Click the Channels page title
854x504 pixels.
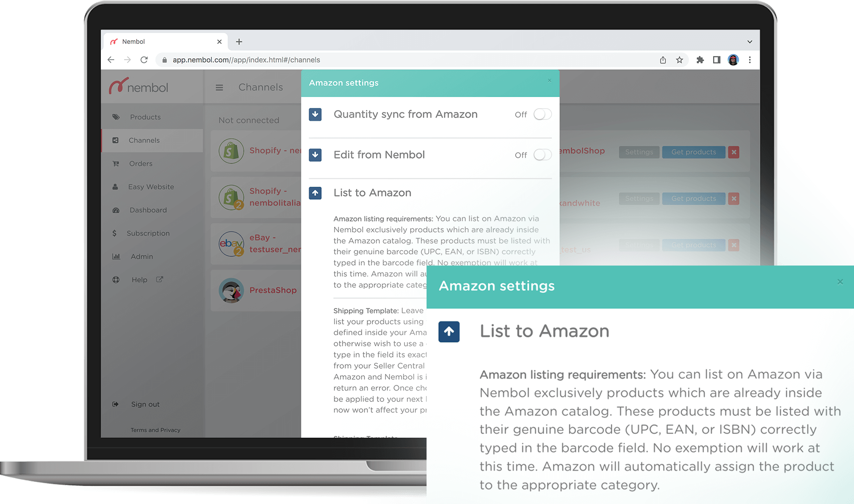pyautogui.click(x=260, y=87)
